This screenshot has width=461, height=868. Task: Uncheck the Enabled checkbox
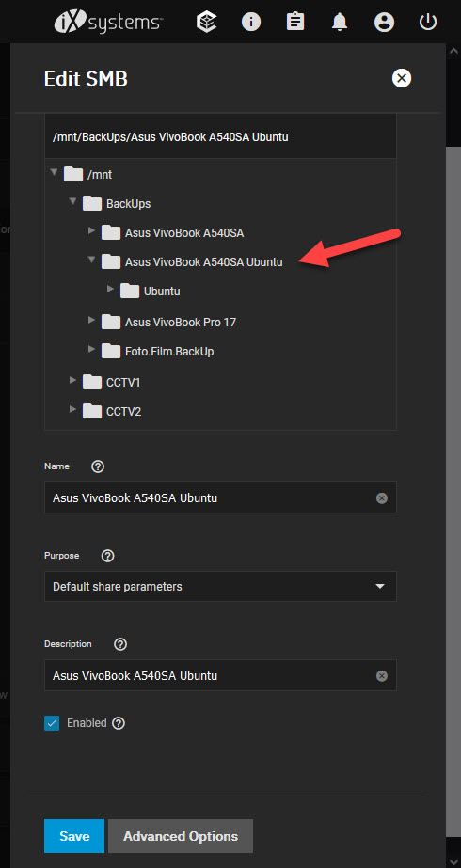pos(52,723)
